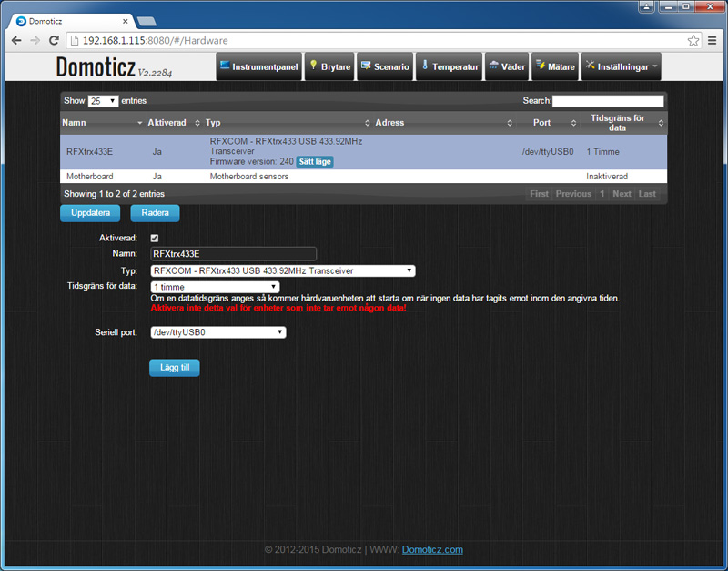Select the Motherboard hardware row
The width and height of the screenshot is (728, 571).
(x=363, y=177)
